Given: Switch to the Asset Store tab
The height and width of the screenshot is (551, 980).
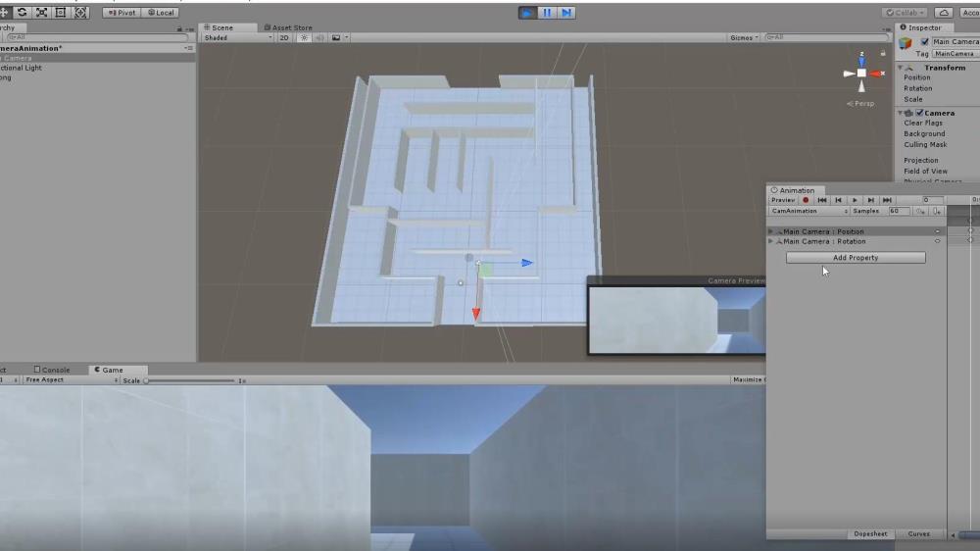Looking at the screenshot, I should (288, 27).
